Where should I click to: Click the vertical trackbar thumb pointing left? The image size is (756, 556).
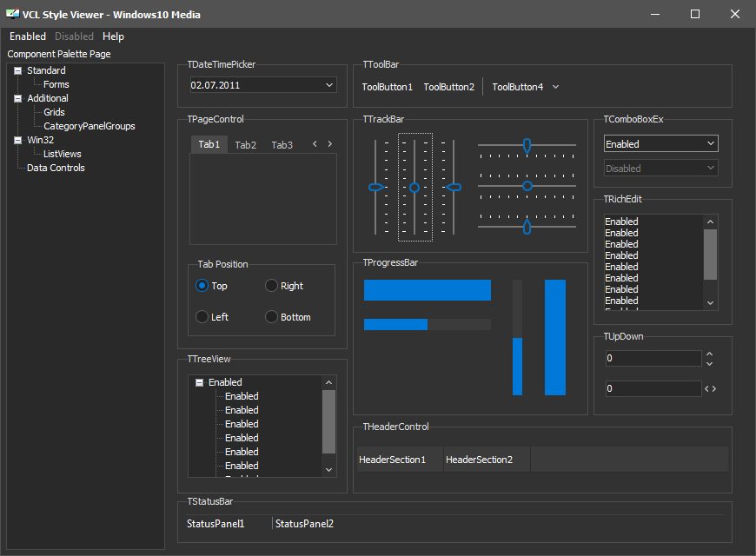pyautogui.click(x=454, y=187)
